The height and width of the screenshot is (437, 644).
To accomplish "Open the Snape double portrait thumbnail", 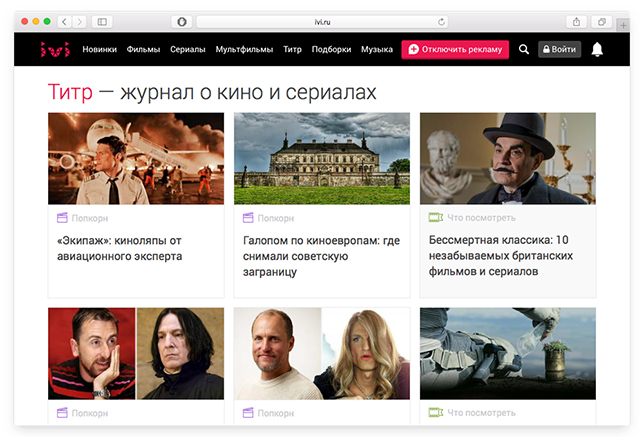I will pyautogui.click(x=136, y=354).
